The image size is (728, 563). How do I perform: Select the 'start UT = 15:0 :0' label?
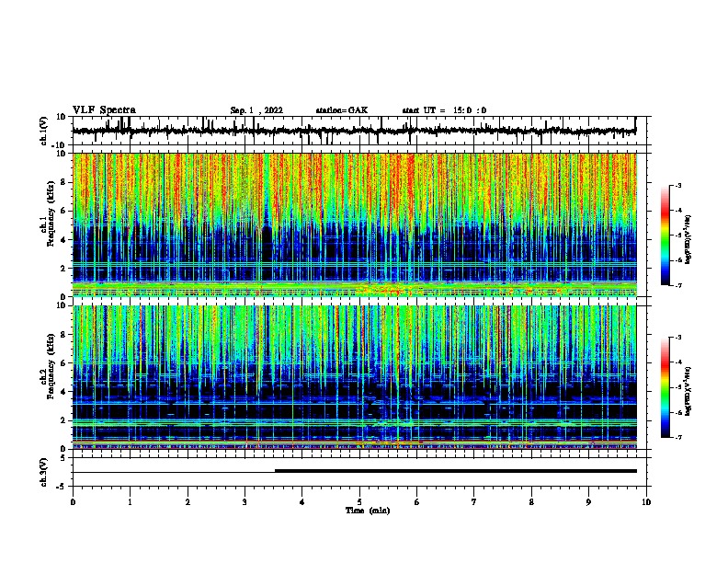444,110
